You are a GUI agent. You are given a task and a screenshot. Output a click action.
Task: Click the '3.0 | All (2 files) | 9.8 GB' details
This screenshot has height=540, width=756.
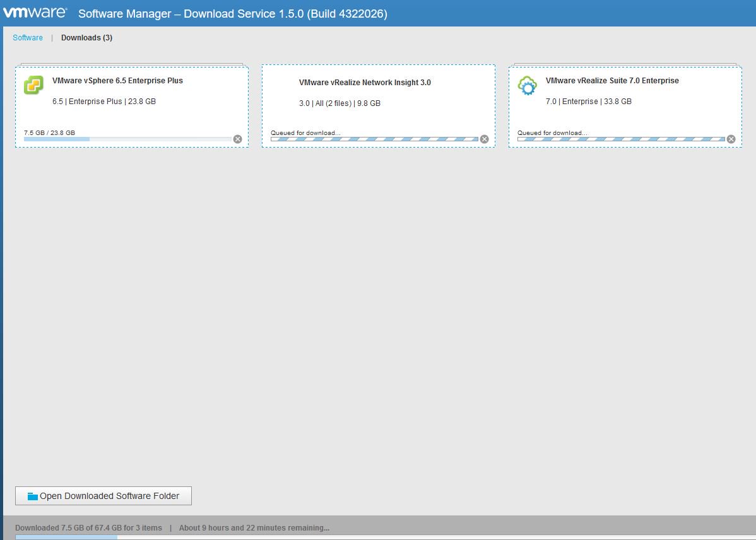tap(340, 103)
